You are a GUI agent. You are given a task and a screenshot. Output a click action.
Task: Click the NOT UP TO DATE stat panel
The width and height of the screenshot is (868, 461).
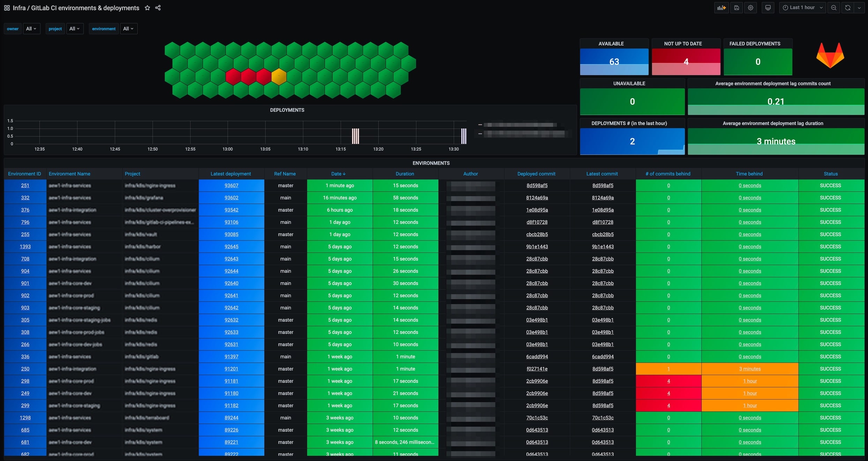(686, 61)
